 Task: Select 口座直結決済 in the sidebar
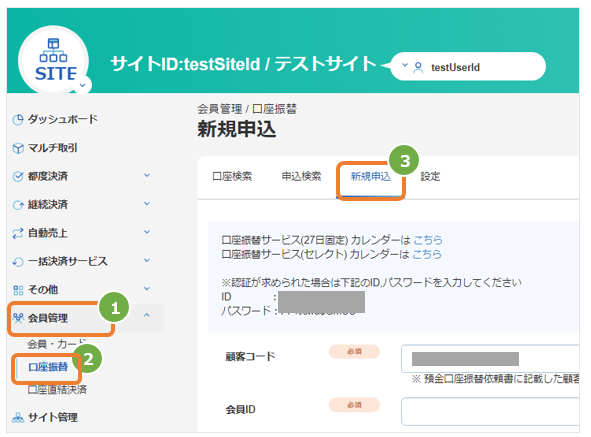pos(57,389)
